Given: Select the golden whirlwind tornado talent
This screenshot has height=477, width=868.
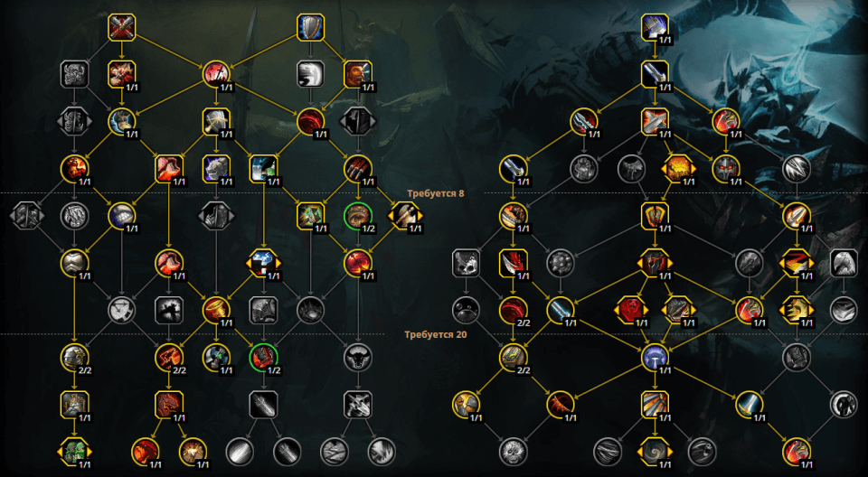Looking at the screenshot, I should pyautogui.click(x=216, y=310).
